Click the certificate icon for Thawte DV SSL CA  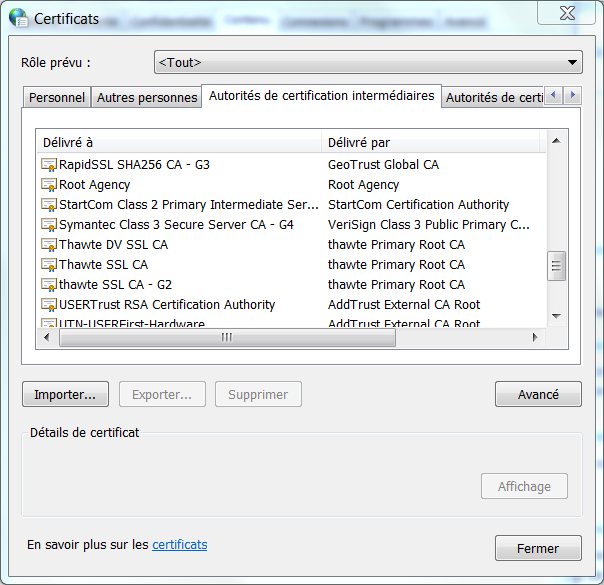tap(49, 245)
